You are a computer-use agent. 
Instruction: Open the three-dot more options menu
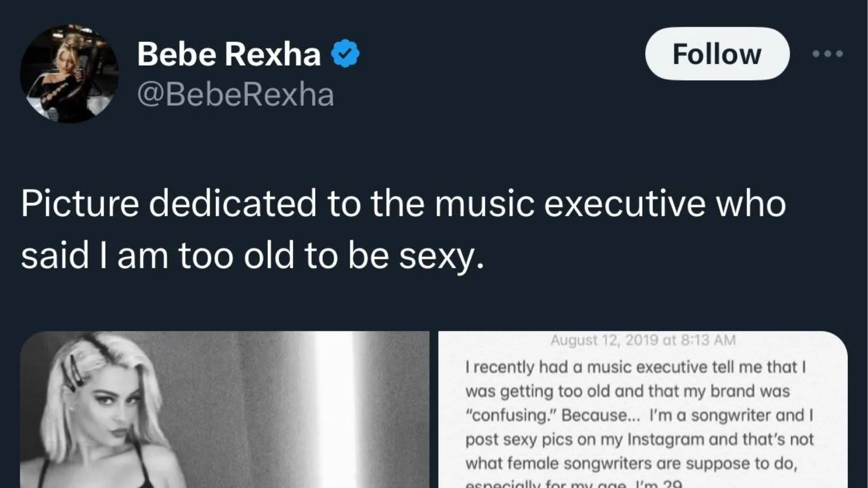point(827,54)
